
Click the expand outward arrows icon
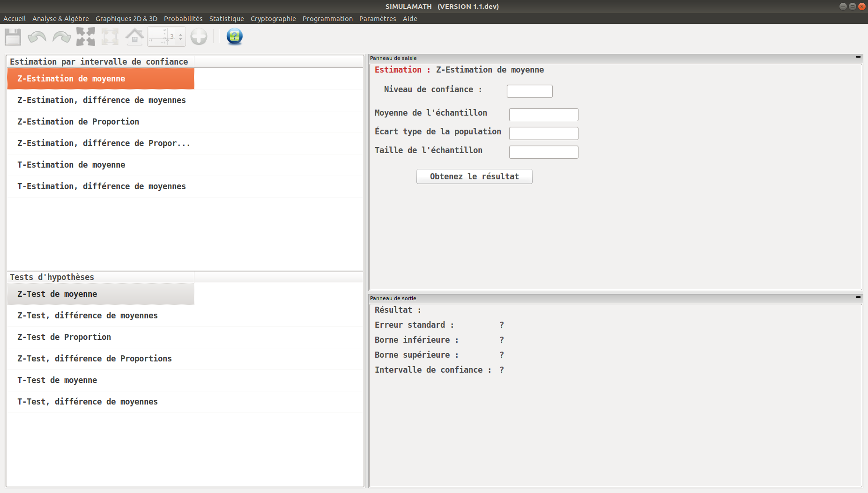click(86, 37)
